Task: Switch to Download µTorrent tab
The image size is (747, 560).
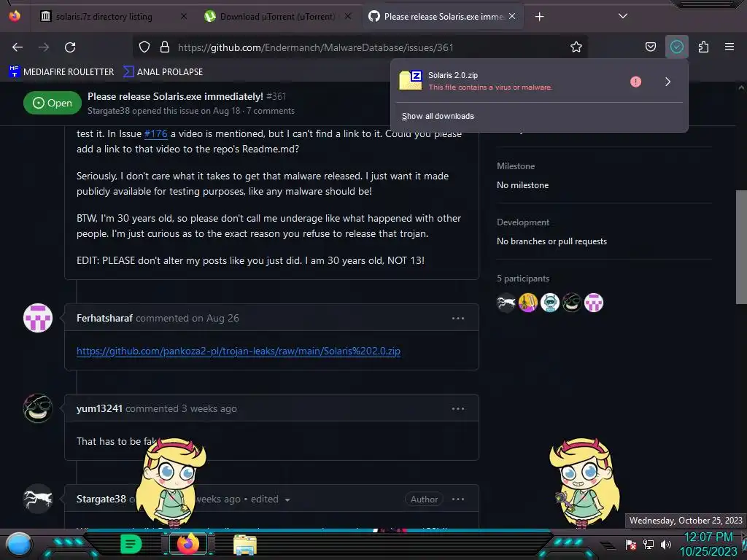Action: point(278,17)
